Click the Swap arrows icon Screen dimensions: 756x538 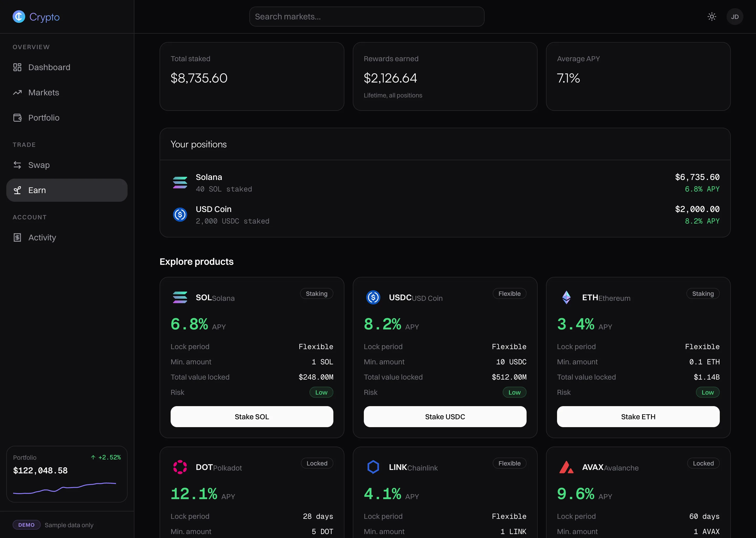(17, 165)
